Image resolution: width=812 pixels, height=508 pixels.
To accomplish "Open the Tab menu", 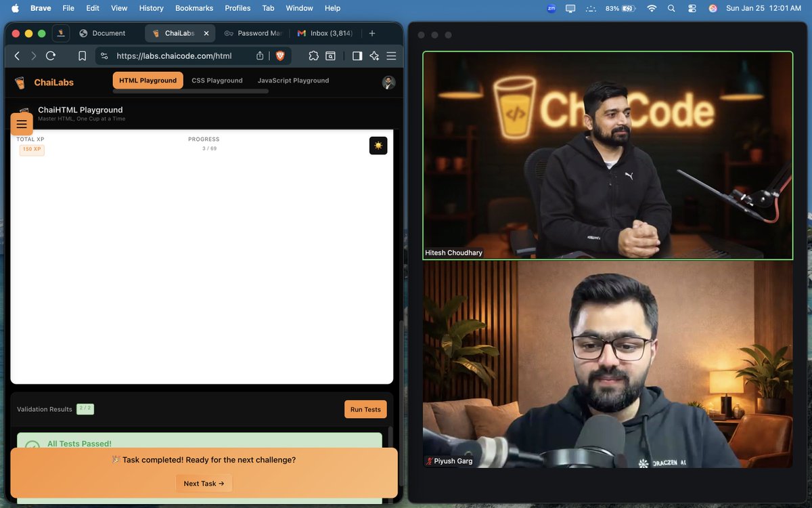I will pyautogui.click(x=268, y=8).
